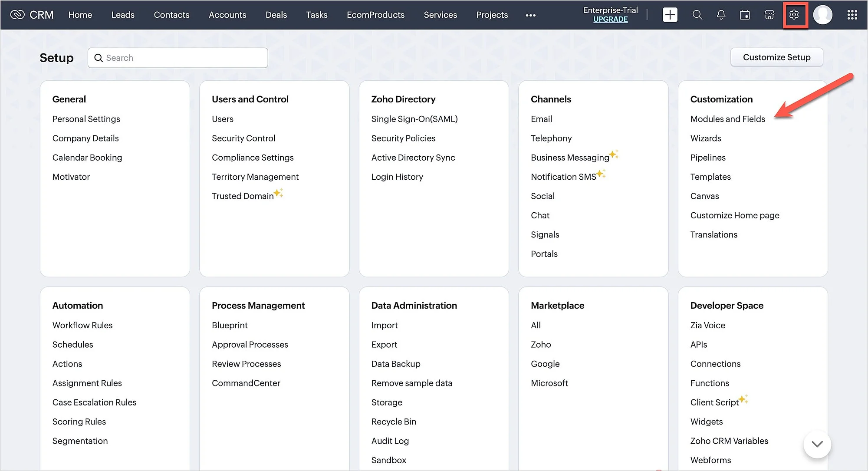
Task: Focus the Setup search field
Action: pyautogui.click(x=178, y=58)
